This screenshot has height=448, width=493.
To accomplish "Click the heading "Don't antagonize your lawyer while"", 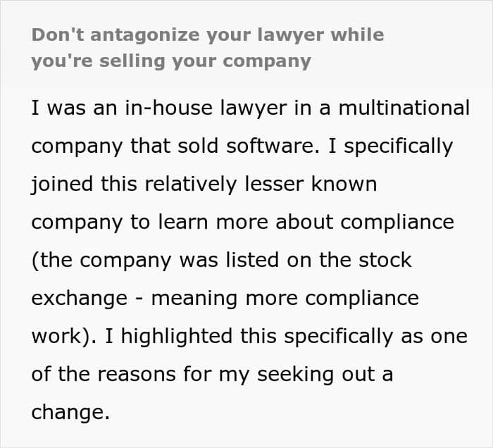I will [x=208, y=35].
